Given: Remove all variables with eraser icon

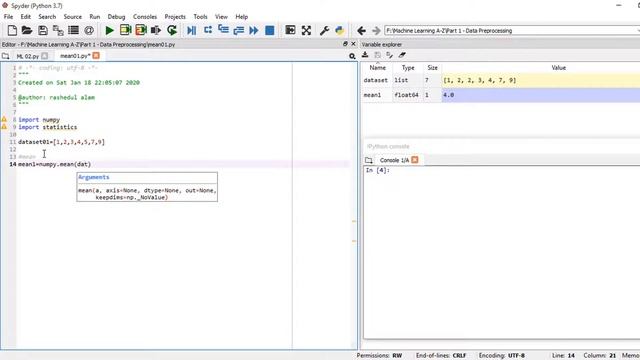Looking at the screenshot, I should pos(402,55).
